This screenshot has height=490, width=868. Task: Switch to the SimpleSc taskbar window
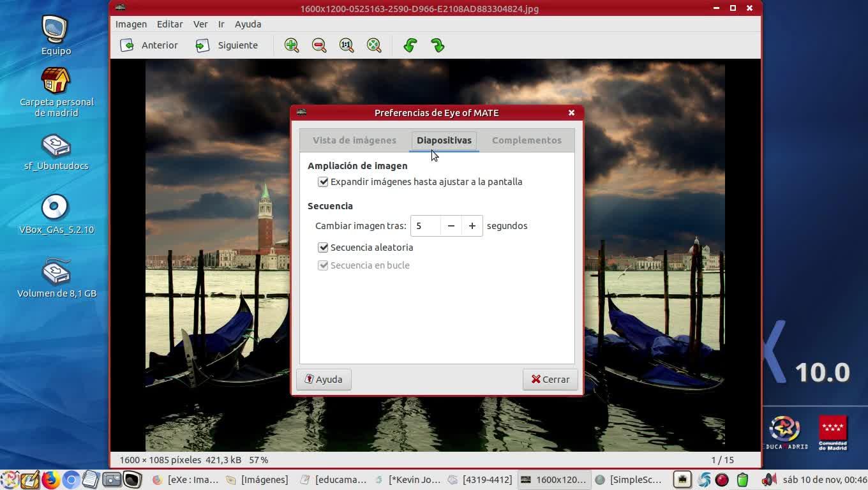point(628,480)
